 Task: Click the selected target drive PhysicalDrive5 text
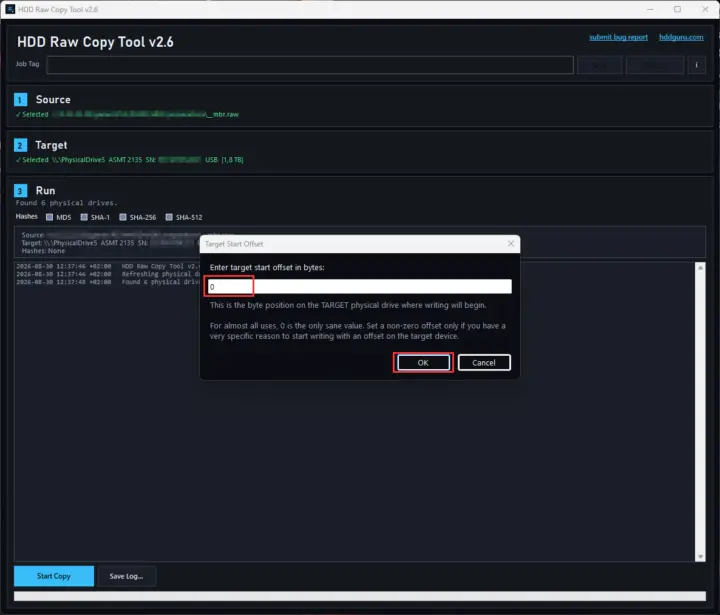tap(129, 160)
